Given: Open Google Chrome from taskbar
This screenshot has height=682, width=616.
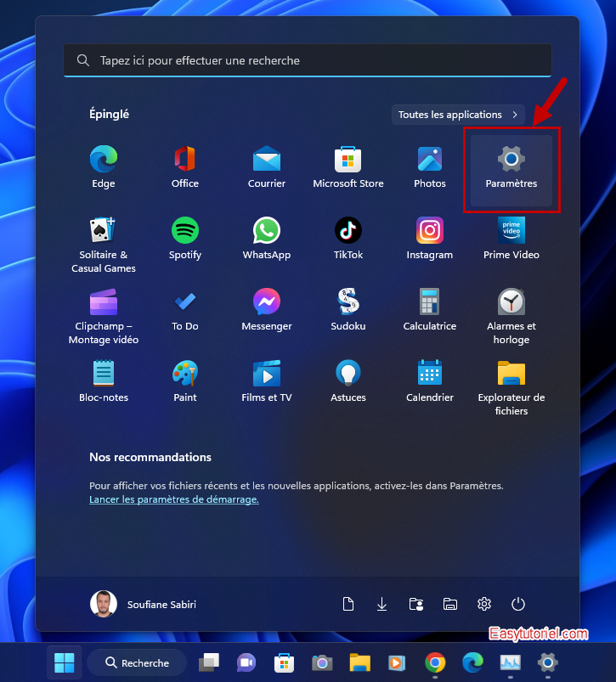Looking at the screenshot, I should click(435, 662).
